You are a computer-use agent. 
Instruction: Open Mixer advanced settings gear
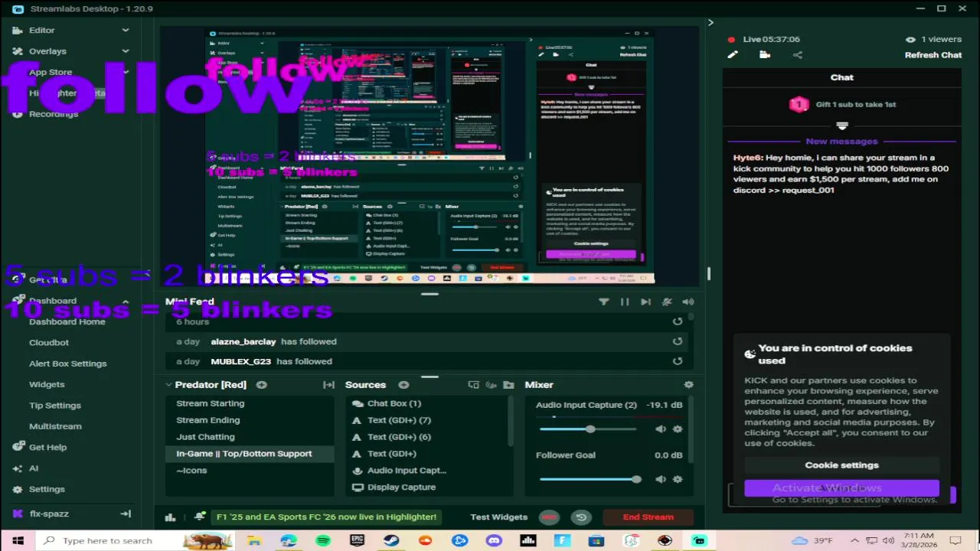[688, 385]
